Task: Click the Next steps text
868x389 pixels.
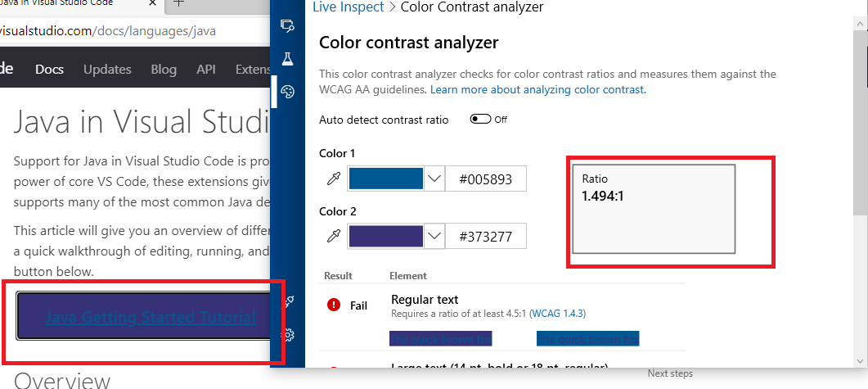Action: coord(670,373)
